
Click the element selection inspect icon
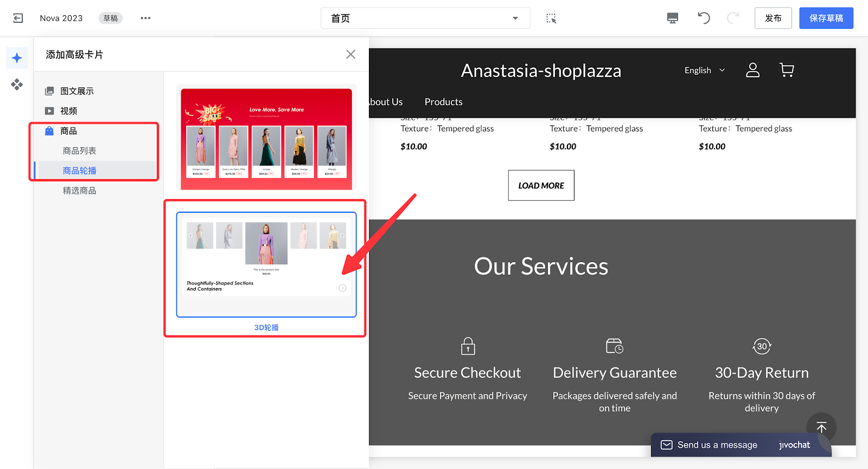point(551,18)
